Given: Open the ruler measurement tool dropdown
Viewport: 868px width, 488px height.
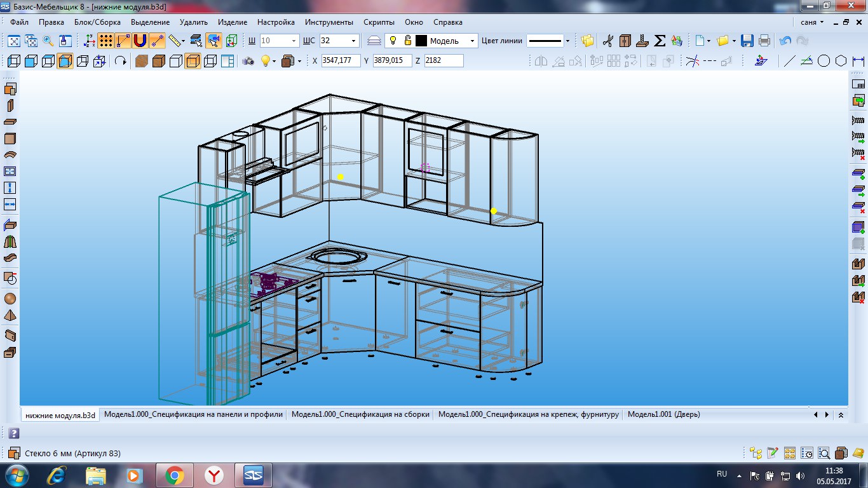Looking at the screenshot, I should (183, 41).
